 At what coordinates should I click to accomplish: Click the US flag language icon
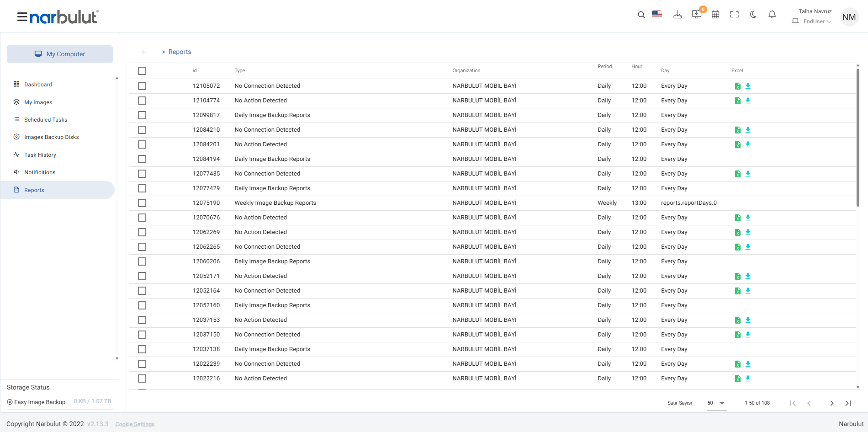(x=657, y=15)
